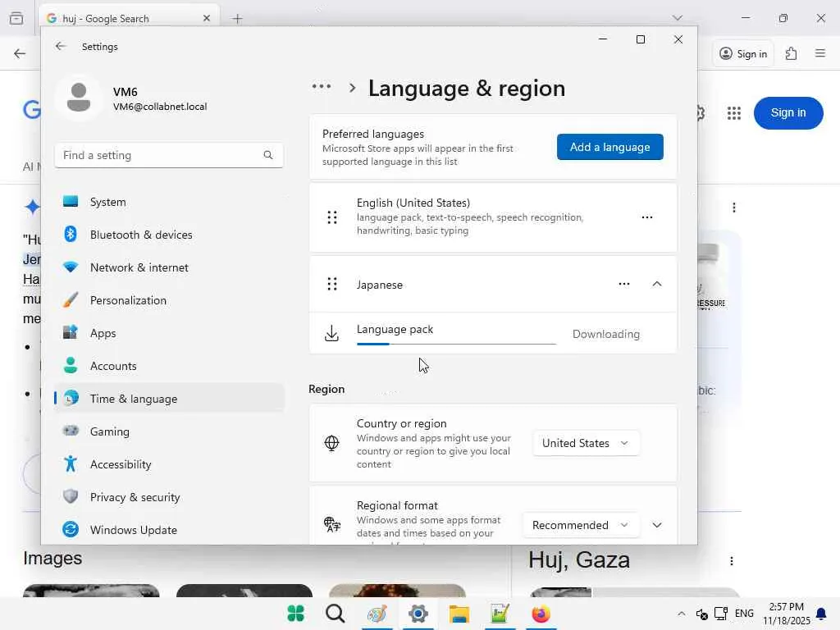Click the Privacy shield icon

(x=71, y=496)
